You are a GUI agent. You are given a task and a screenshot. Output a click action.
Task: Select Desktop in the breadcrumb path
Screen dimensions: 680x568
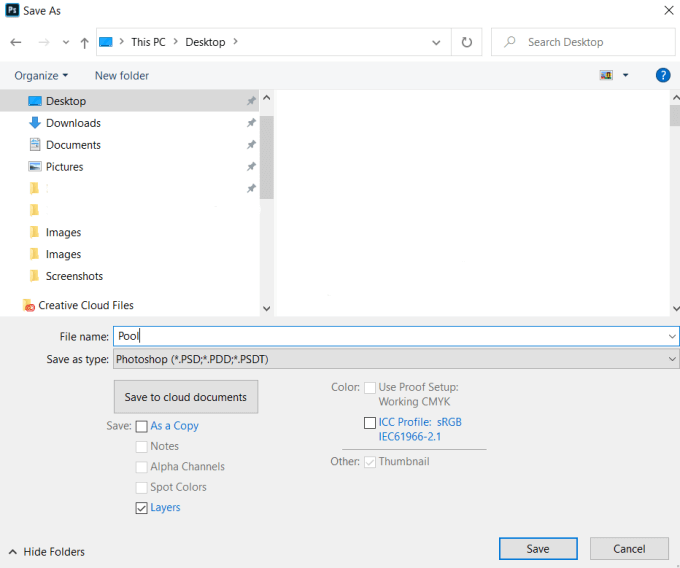pyautogui.click(x=205, y=42)
